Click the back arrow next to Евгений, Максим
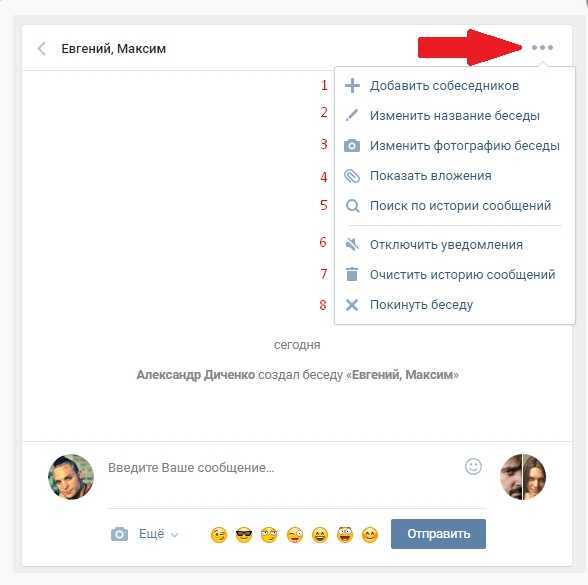 pyautogui.click(x=42, y=48)
